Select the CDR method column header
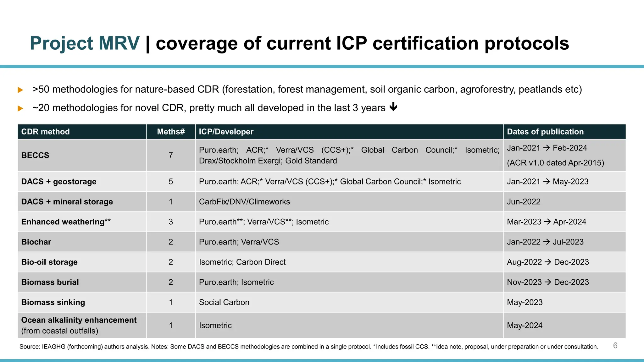 pos(46,132)
